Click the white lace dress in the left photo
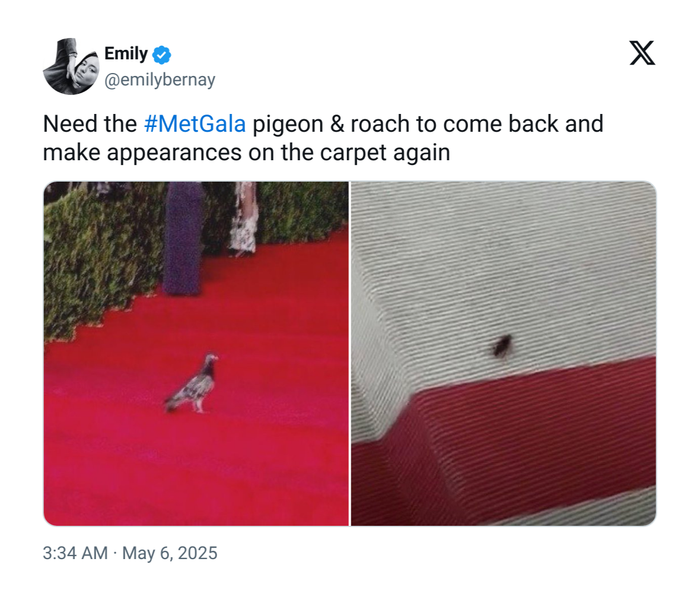Image resolution: width=700 pixels, height=603 pixels. (x=244, y=218)
